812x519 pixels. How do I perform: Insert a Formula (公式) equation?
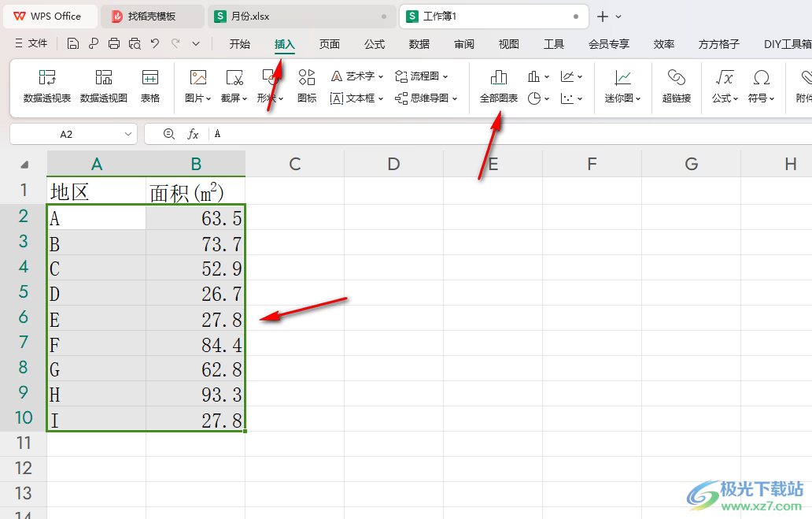pyautogui.click(x=725, y=86)
